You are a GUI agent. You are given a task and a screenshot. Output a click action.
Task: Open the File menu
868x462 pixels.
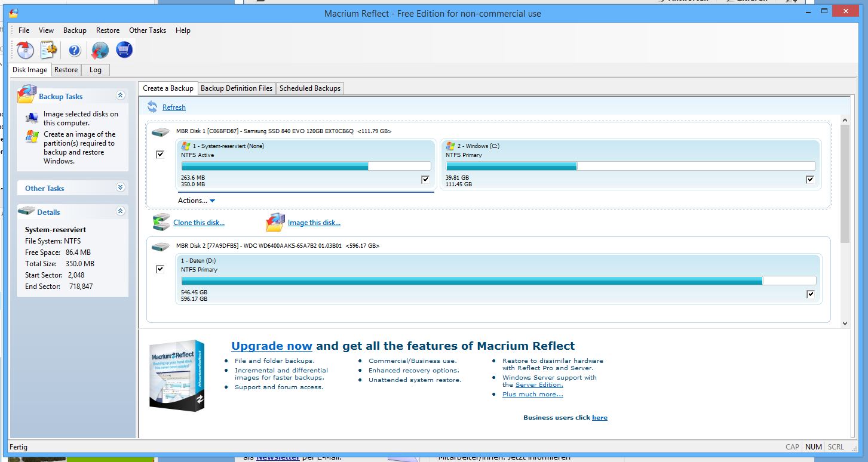tap(24, 30)
